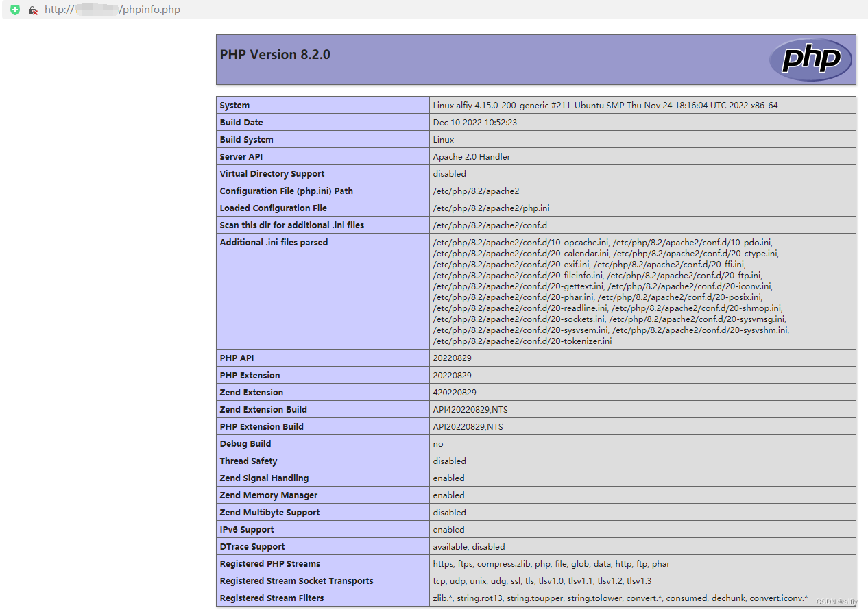Viewport: 868px width, 612px height.
Task: Click the DTrace Support label
Action: click(252, 547)
